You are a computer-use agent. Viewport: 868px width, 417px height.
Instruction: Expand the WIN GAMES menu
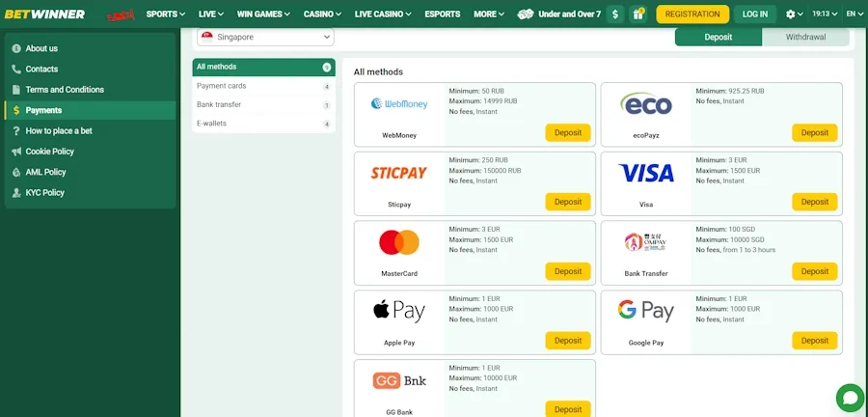point(263,14)
